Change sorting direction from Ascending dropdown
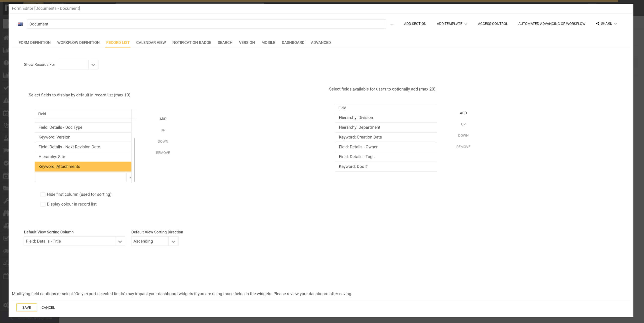This screenshot has width=644, height=323. point(173,241)
